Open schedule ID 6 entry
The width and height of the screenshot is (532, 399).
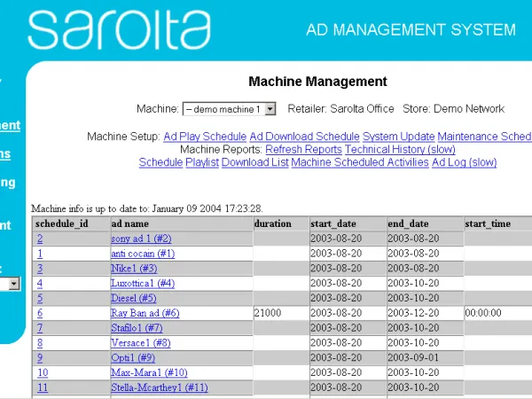(40, 313)
